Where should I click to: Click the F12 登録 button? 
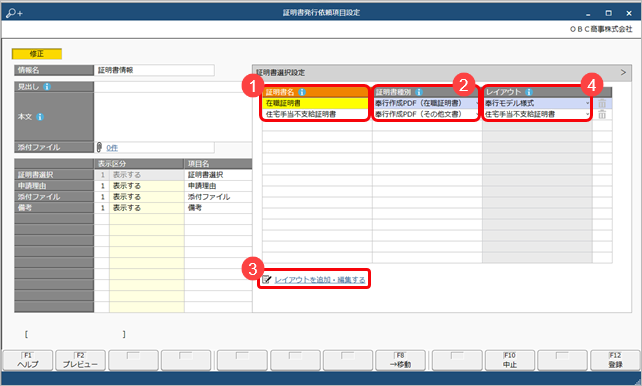point(615,360)
